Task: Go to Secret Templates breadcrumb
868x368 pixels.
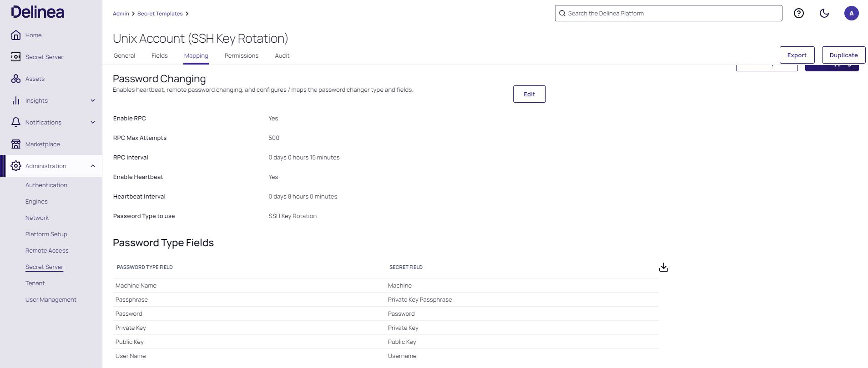Action: pos(160,14)
